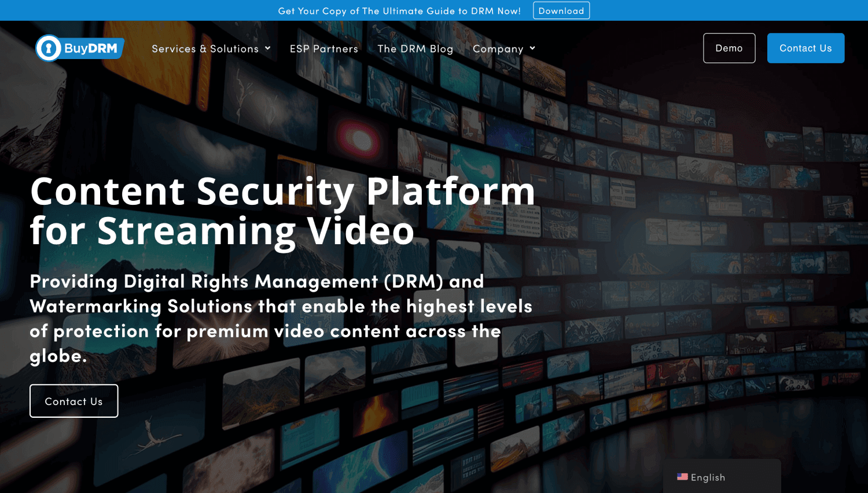Download the Ultimate Guide to DRM
Viewport: 868px width, 493px height.
[561, 10]
